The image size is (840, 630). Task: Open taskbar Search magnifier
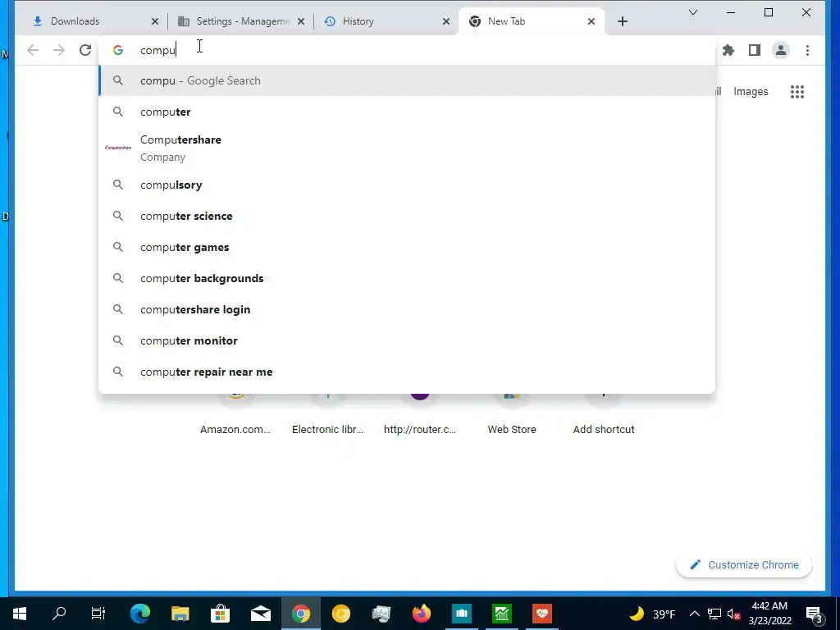59,614
